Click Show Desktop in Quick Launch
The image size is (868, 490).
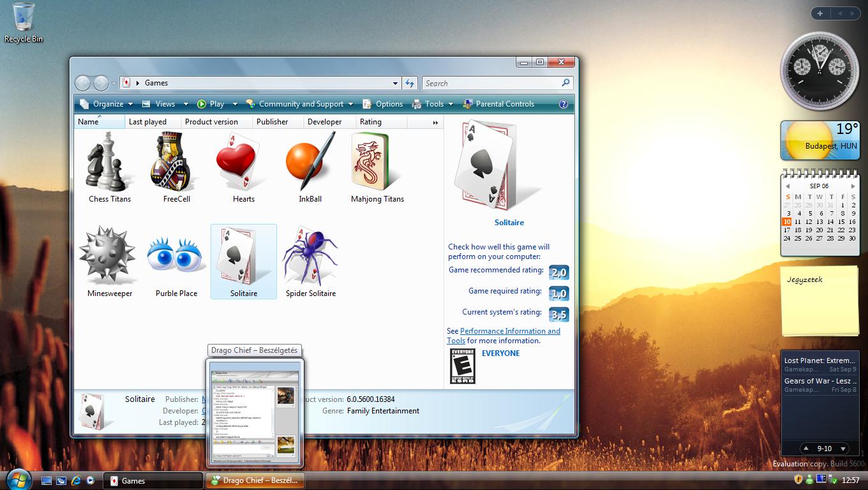pos(47,480)
